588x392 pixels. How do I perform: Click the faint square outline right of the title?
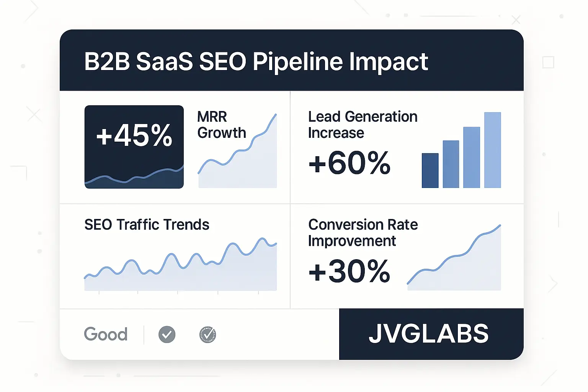point(548,62)
